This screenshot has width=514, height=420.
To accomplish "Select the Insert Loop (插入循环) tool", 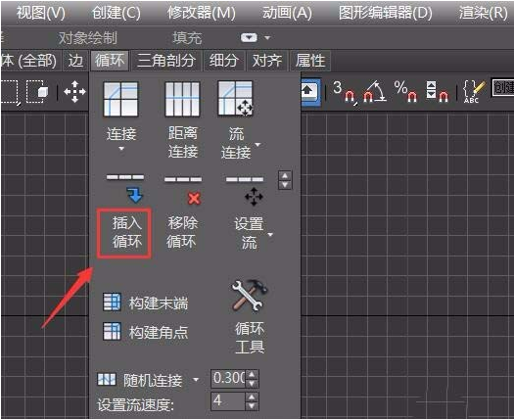I will point(124,233).
